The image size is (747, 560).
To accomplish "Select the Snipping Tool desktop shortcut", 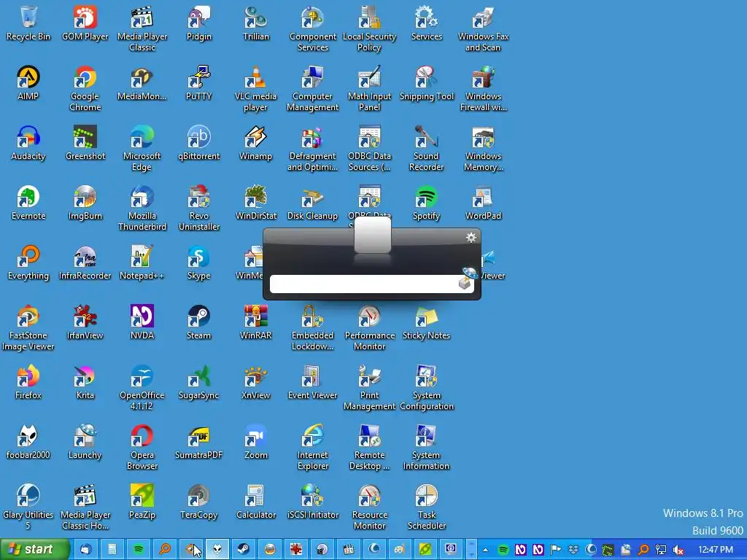I will point(426,83).
